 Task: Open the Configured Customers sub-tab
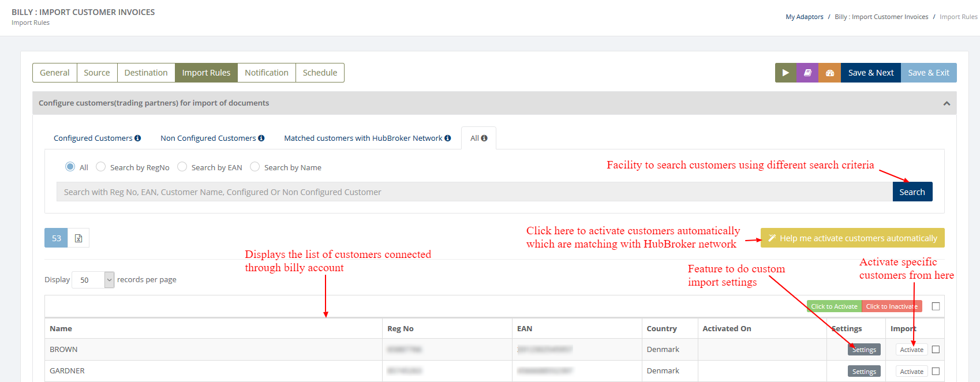click(97, 138)
